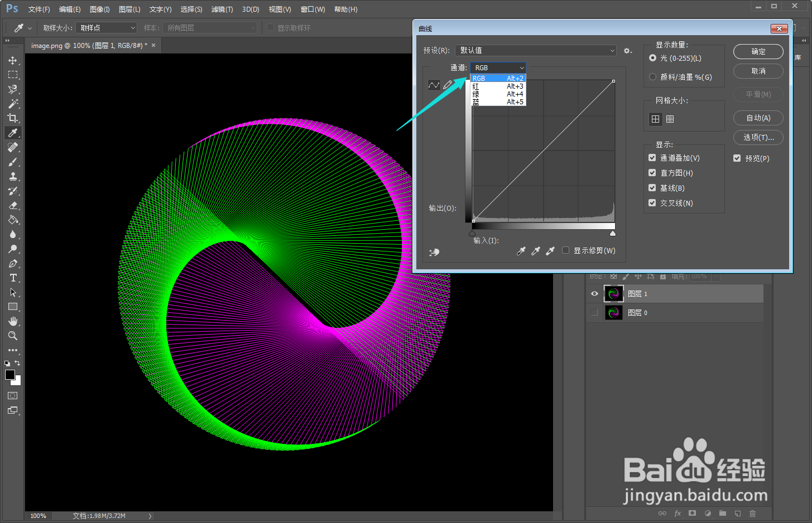Enable the 显示修剪 checkbox

pyautogui.click(x=565, y=250)
